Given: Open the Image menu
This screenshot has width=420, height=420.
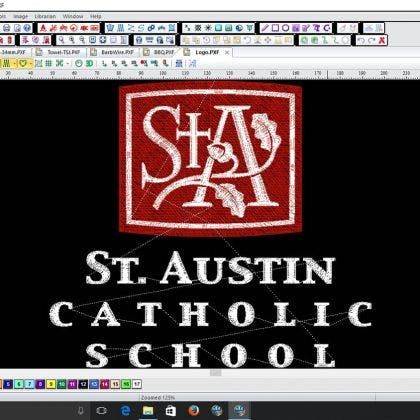Looking at the screenshot, I should click(21, 16).
